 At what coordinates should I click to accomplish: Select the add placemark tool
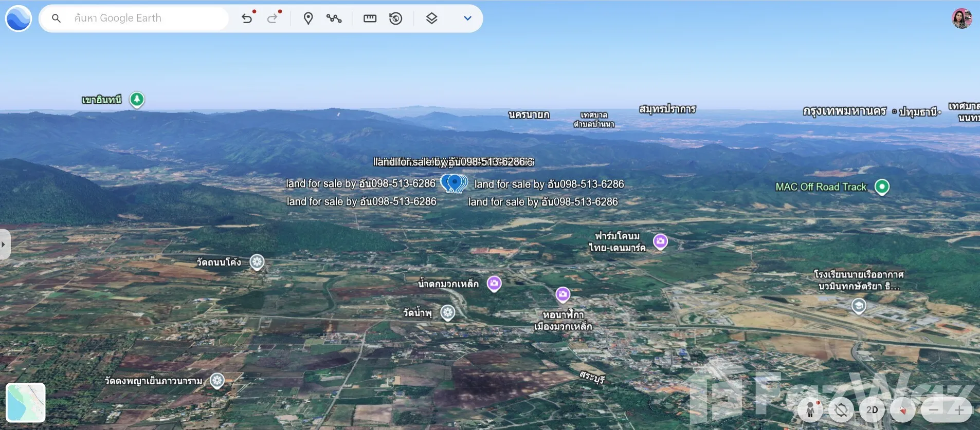coord(308,18)
